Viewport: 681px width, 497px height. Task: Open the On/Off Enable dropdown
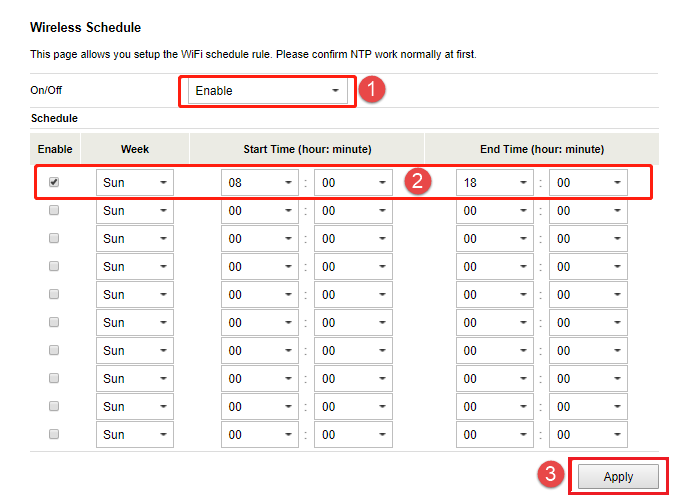(x=268, y=91)
